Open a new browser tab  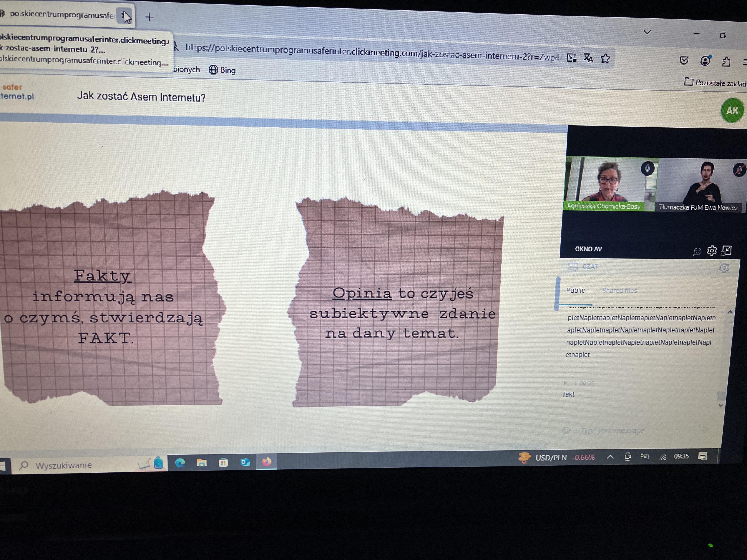[149, 17]
